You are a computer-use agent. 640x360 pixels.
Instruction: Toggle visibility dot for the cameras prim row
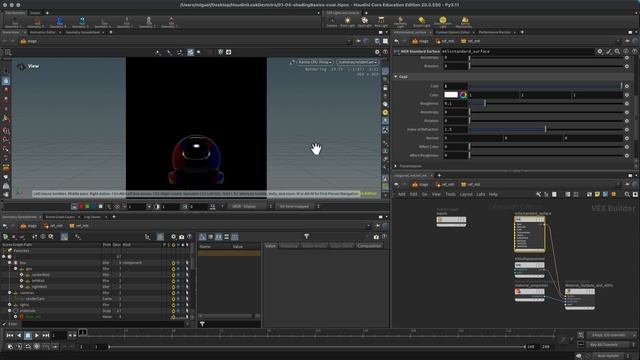(x=178, y=293)
